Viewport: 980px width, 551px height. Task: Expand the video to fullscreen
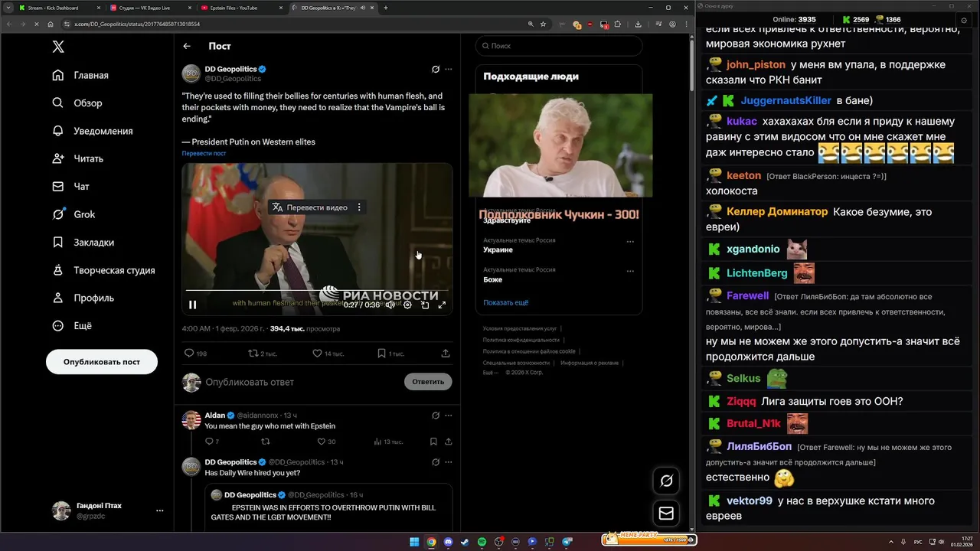coord(442,305)
